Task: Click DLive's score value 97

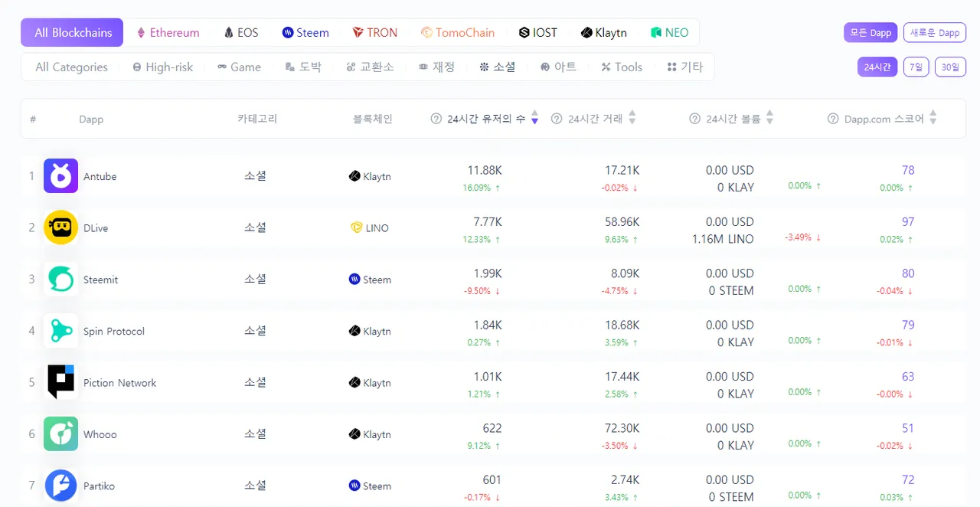Action: pyautogui.click(x=908, y=221)
